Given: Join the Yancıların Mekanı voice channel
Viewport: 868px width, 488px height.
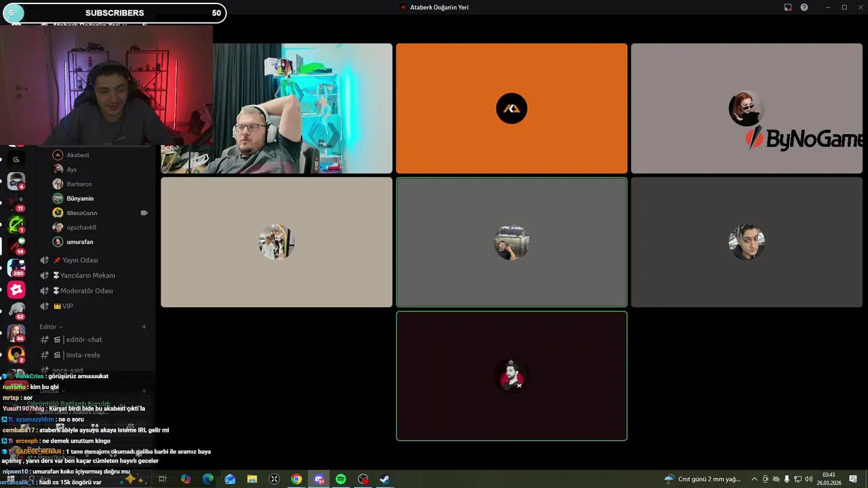Looking at the screenshot, I should (x=87, y=275).
